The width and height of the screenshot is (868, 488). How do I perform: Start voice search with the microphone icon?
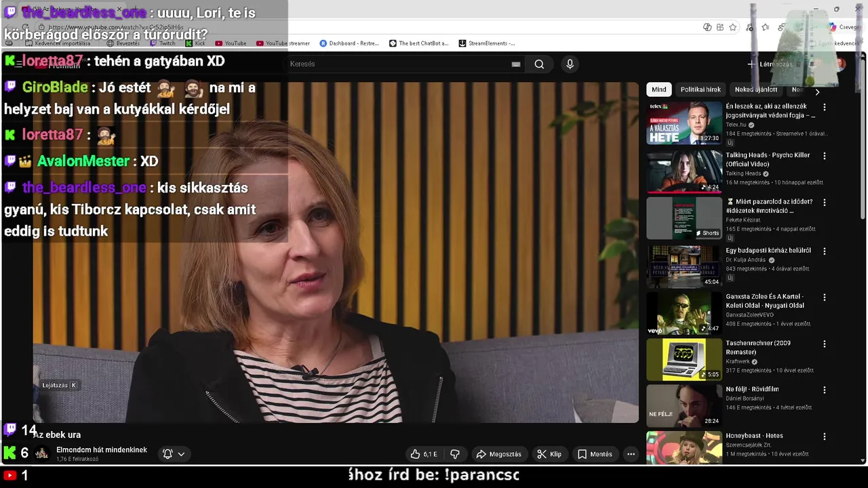570,64
